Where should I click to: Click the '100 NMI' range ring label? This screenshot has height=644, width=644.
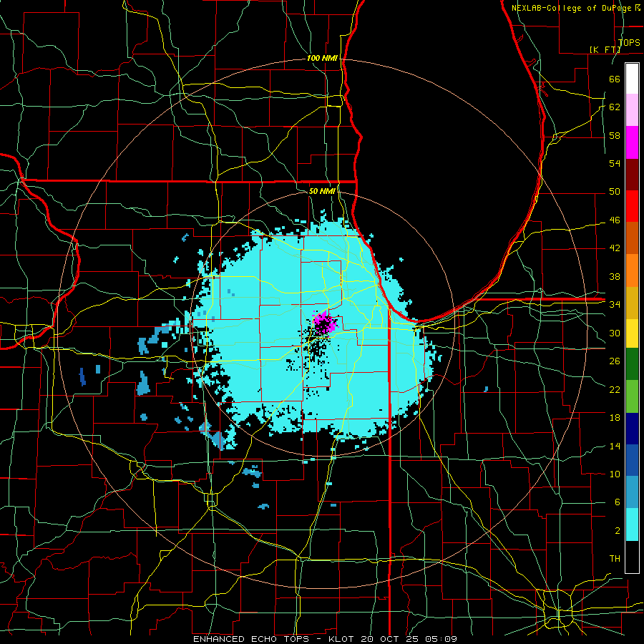(322, 59)
